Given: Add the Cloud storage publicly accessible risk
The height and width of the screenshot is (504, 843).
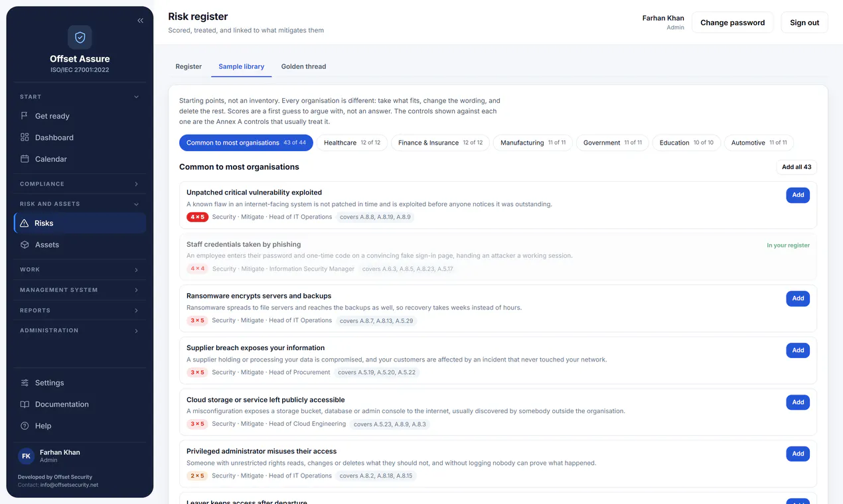Looking at the screenshot, I should 798,402.
